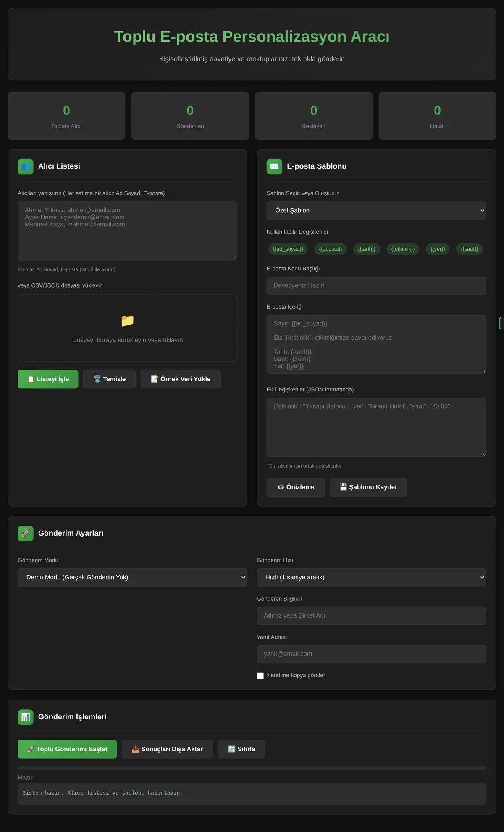Insert the {{saat}} variable tag
The image size is (504, 832).
point(469,249)
